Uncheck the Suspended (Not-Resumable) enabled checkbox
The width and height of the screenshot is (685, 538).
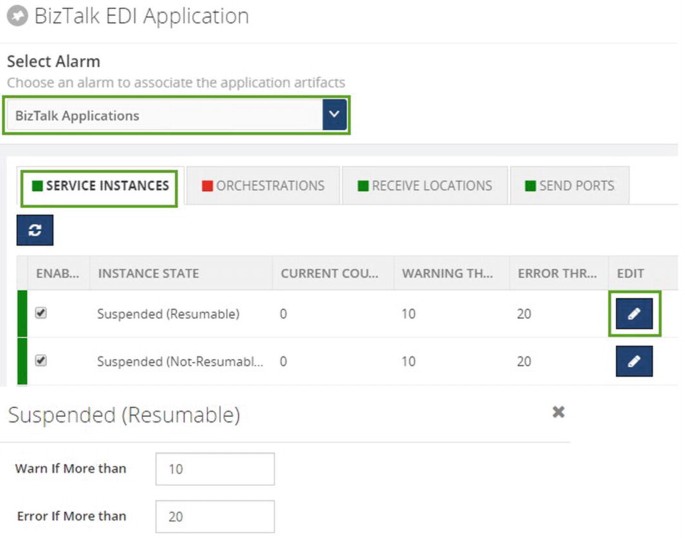(41, 360)
